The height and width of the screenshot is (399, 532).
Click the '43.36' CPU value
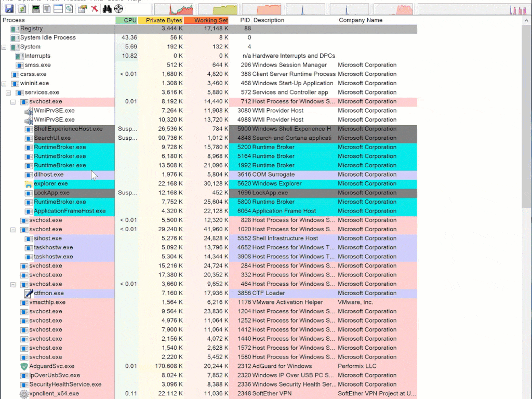(x=129, y=37)
